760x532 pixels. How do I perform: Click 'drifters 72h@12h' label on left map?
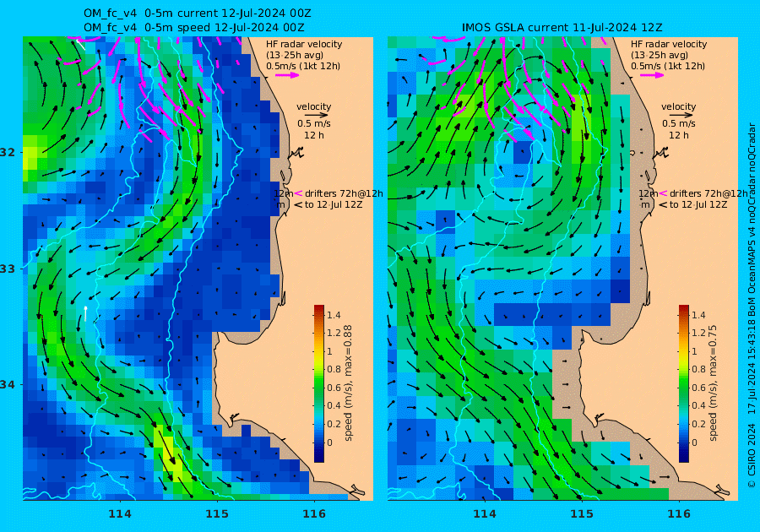pos(344,193)
